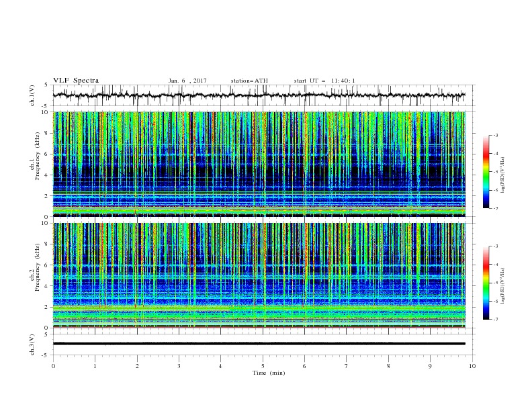532x411 pixels.
Task: Click the "-3" label on ch.2 colorbar
Action: 495,246
